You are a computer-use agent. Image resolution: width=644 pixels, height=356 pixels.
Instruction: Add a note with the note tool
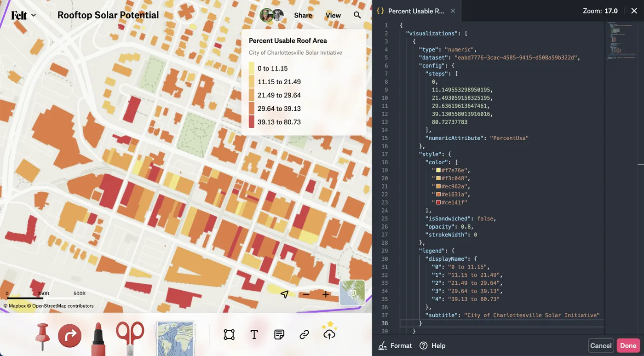pos(279,335)
